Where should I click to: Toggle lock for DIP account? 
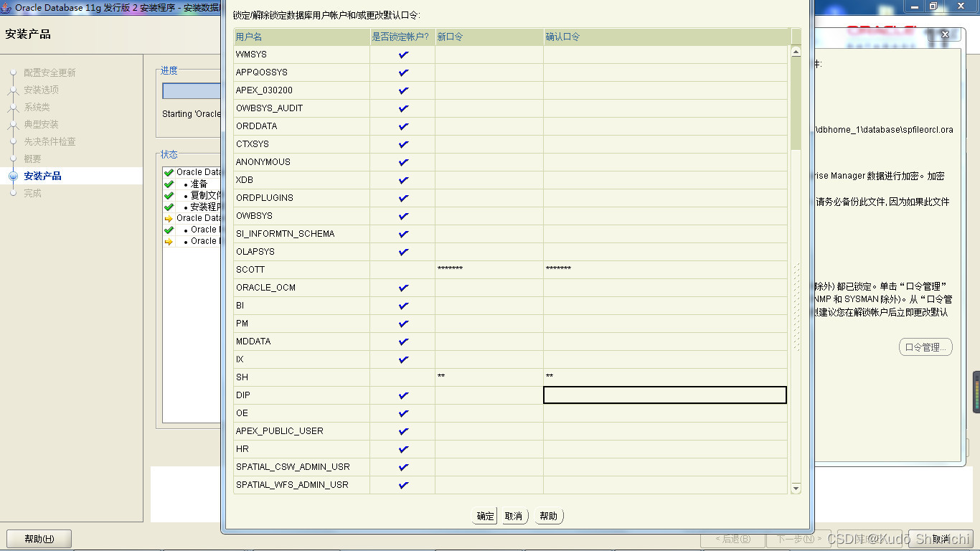[403, 395]
